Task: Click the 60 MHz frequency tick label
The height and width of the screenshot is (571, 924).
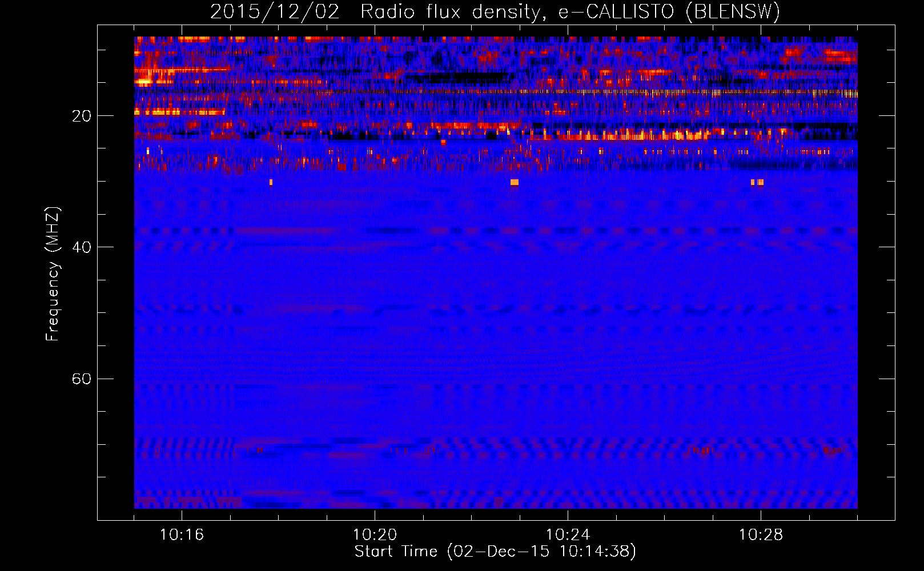Action: [x=82, y=379]
